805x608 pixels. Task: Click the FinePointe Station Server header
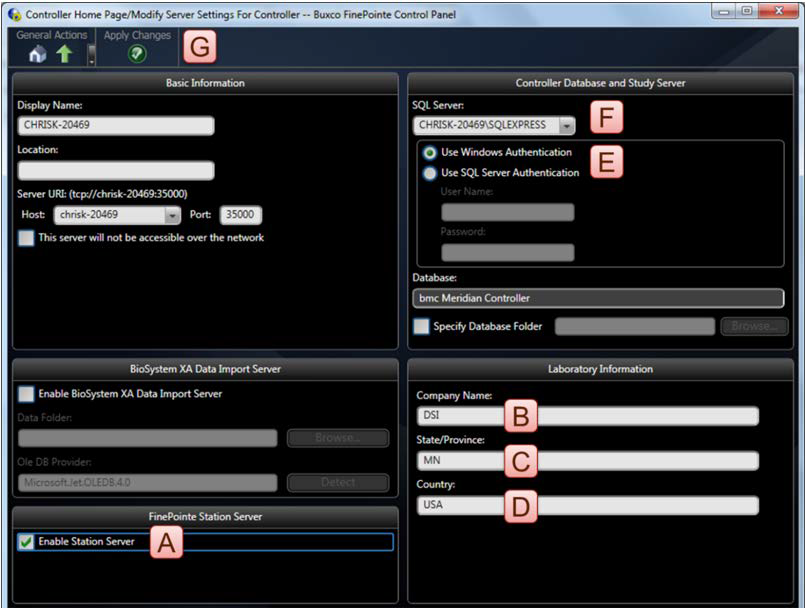205,517
